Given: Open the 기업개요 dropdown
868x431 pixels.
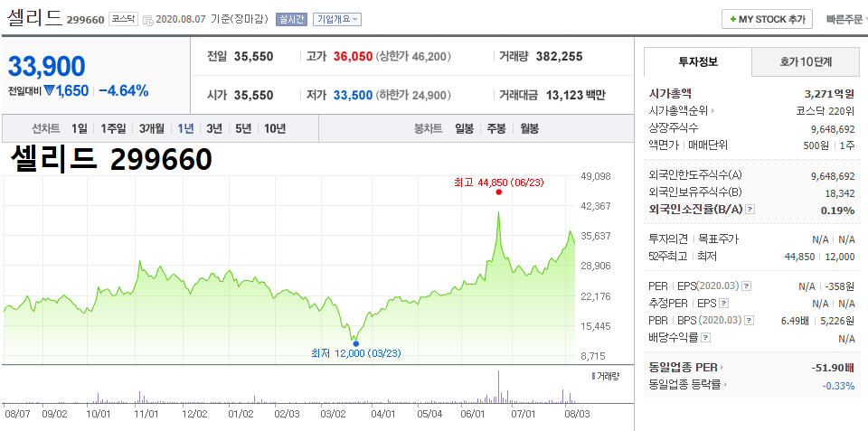Looking at the screenshot, I should (x=337, y=19).
